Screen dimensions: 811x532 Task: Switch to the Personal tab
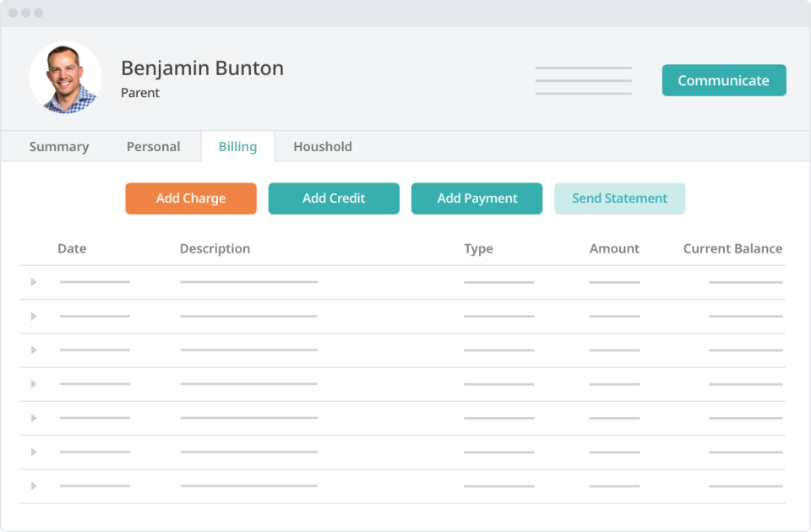(x=153, y=146)
